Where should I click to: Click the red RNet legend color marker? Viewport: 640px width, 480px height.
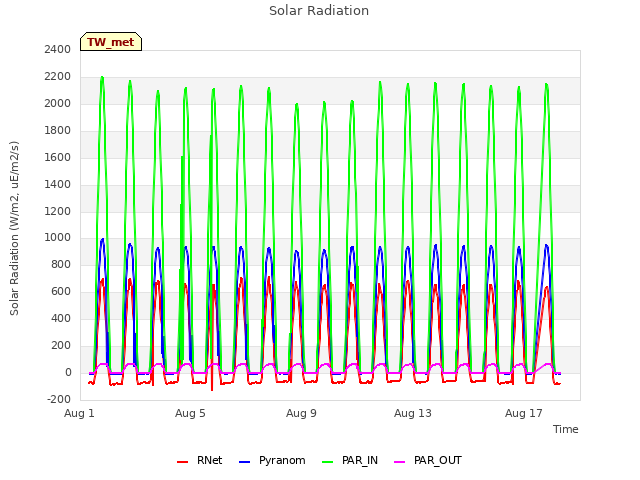click(x=182, y=462)
